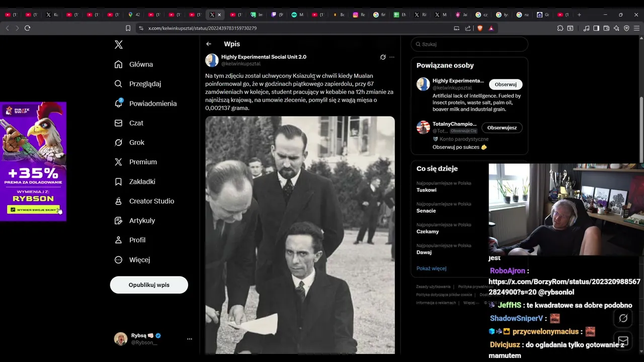The height and width of the screenshot is (362, 644).
Task: Open the post's black-and-white photo
Action: (300, 235)
